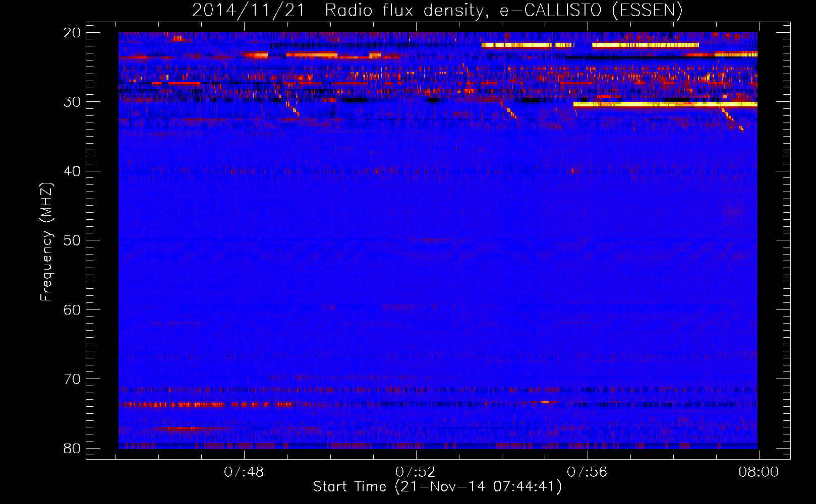
Task: Click the 20 MHz frequency tick label
Action: pyautogui.click(x=72, y=33)
